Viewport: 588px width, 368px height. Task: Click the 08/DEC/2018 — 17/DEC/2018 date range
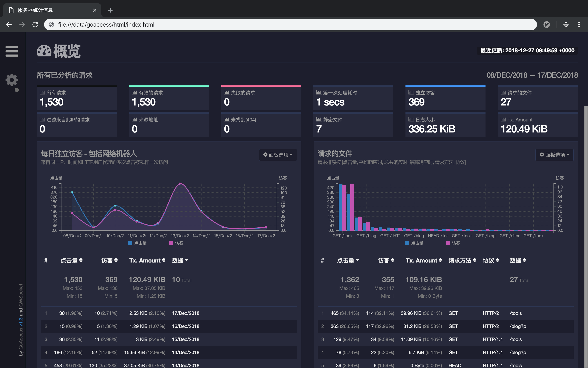click(x=532, y=75)
